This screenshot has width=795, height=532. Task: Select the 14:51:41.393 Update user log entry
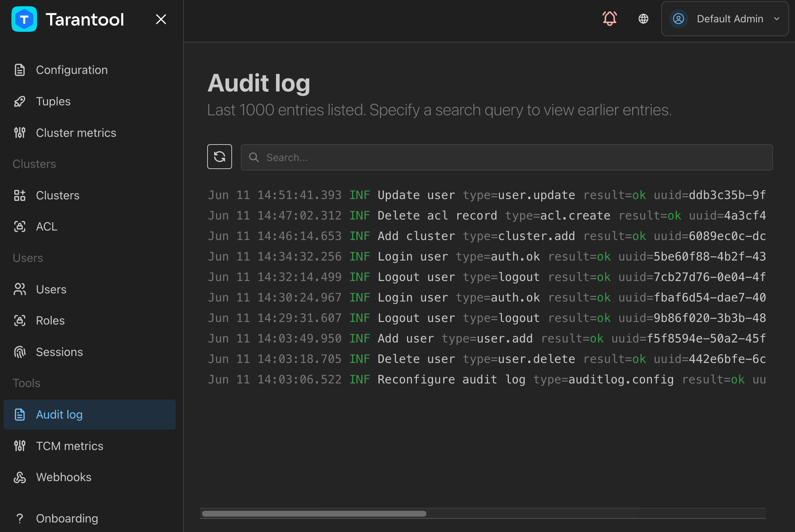click(x=487, y=195)
